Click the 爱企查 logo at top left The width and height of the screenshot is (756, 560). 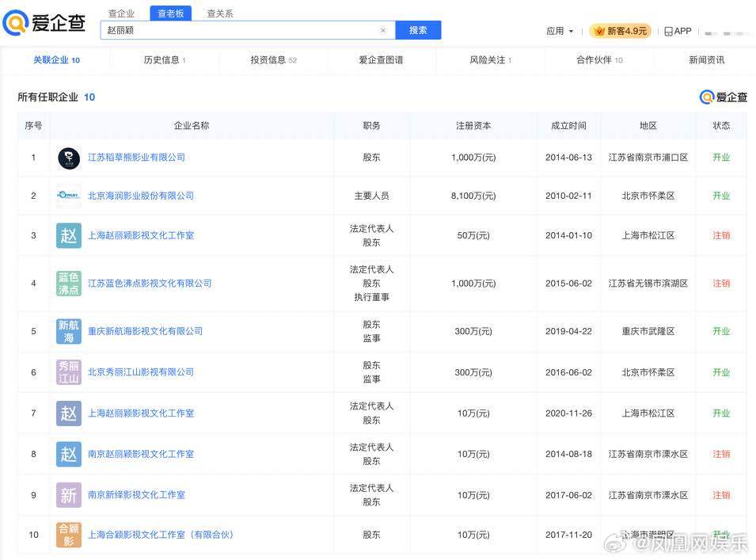(x=44, y=23)
